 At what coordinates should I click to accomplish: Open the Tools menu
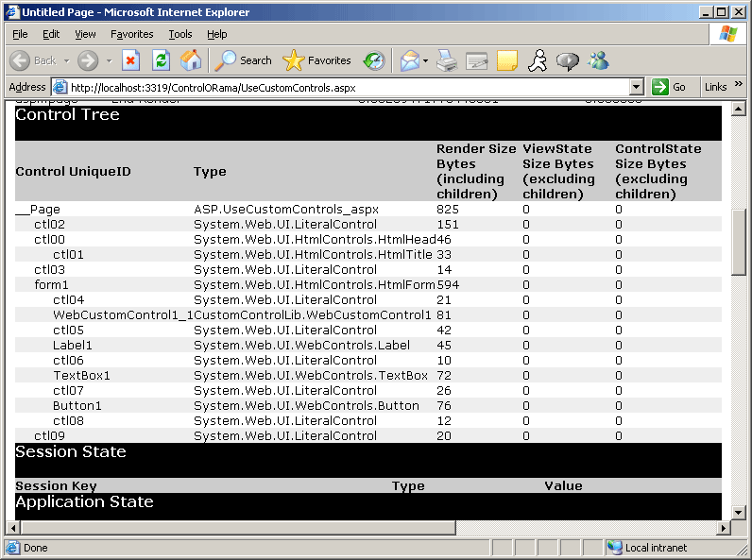pos(179,34)
